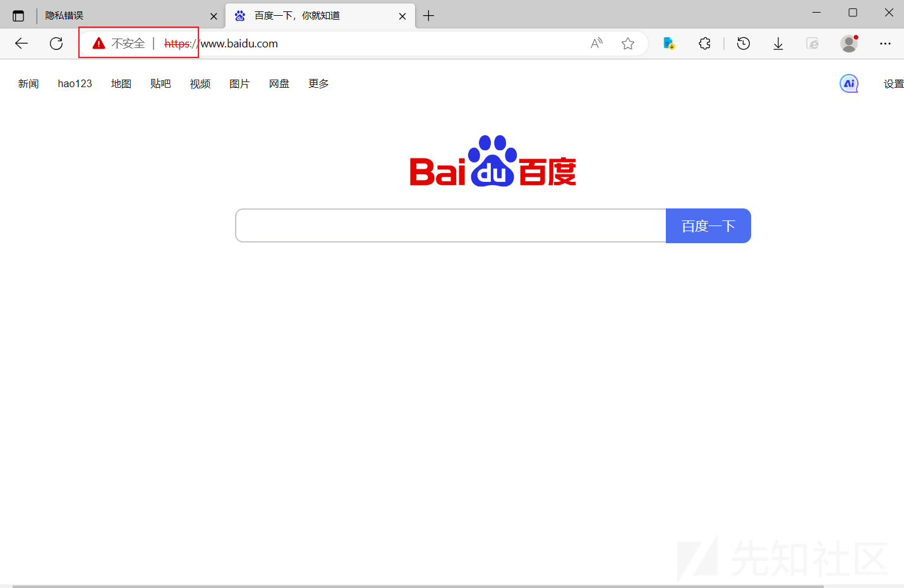
Task: Open the Edge settings ellipsis menu
Action: pos(885,43)
